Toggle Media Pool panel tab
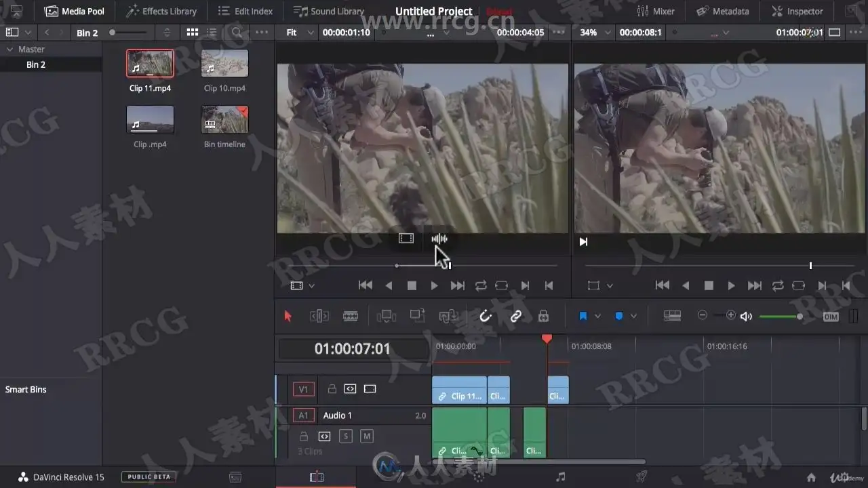Image resolution: width=868 pixels, height=488 pixels. pyautogui.click(x=75, y=11)
